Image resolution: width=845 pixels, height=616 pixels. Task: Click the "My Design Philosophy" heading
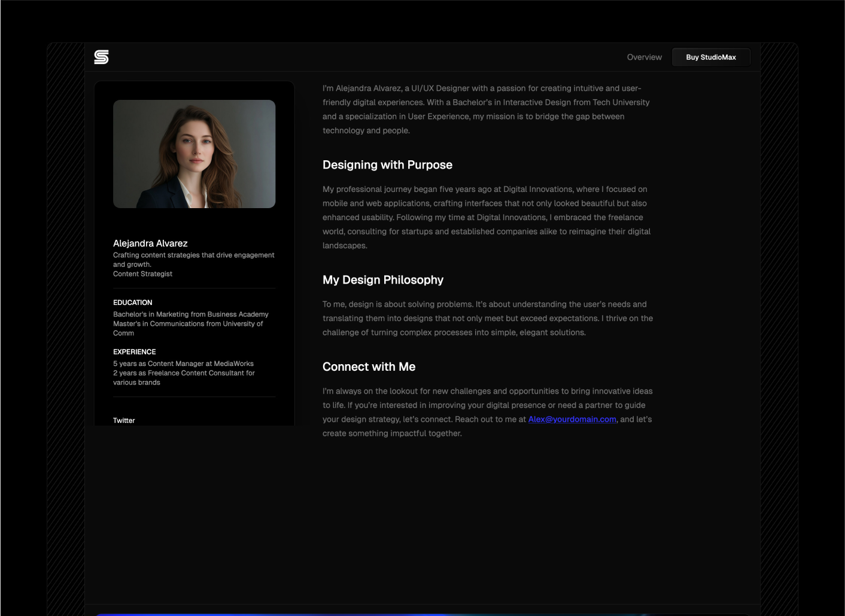tap(383, 280)
